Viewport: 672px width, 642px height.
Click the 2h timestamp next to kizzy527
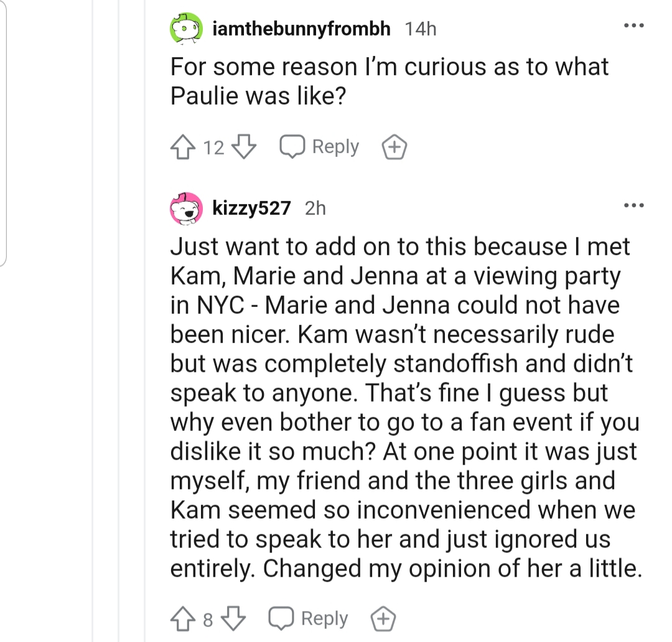coord(315,209)
